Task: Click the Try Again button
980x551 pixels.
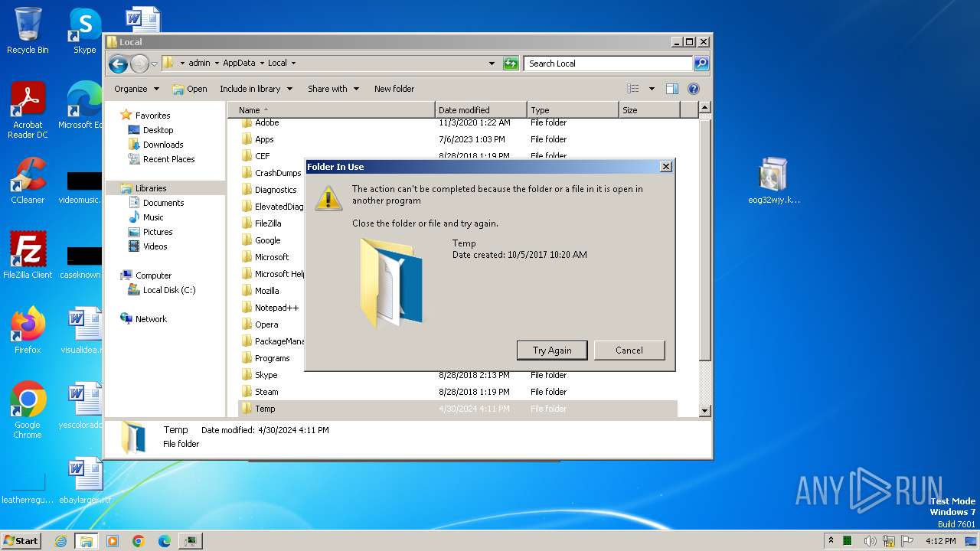Action: point(552,350)
